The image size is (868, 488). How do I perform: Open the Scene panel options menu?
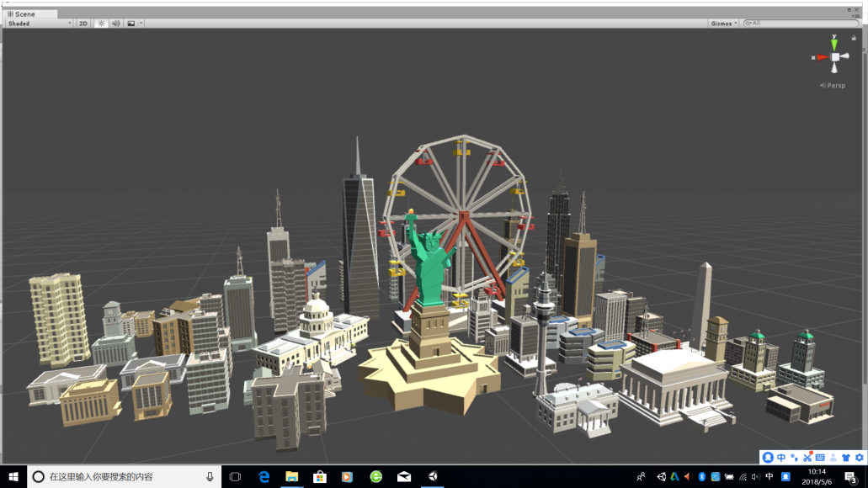855,15
